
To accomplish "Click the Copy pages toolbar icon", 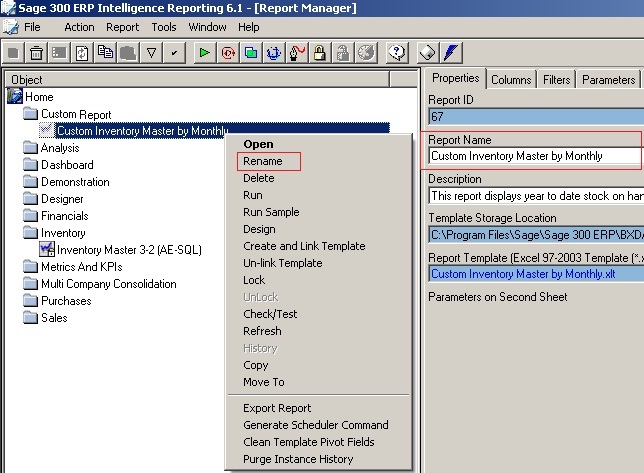I will (105, 53).
